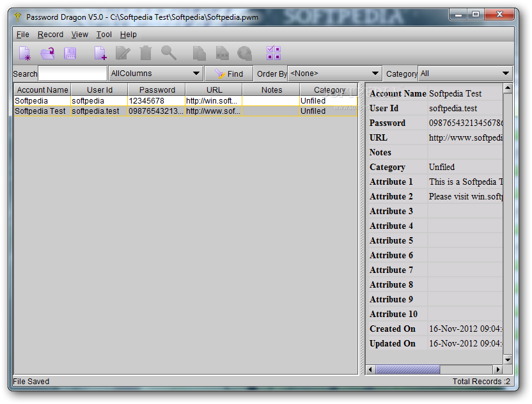This screenshot has height=404, width=532.
Task: Open the View menu
Action: click(x=80, y=35)
